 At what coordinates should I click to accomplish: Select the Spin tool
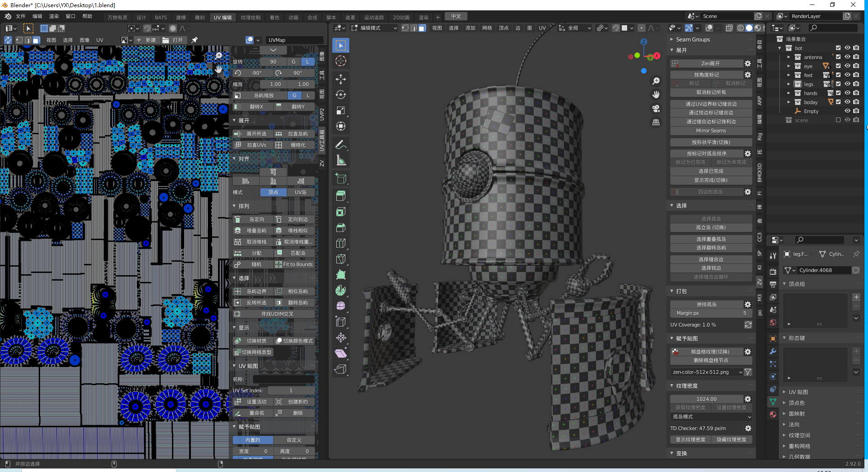point(341,290)
